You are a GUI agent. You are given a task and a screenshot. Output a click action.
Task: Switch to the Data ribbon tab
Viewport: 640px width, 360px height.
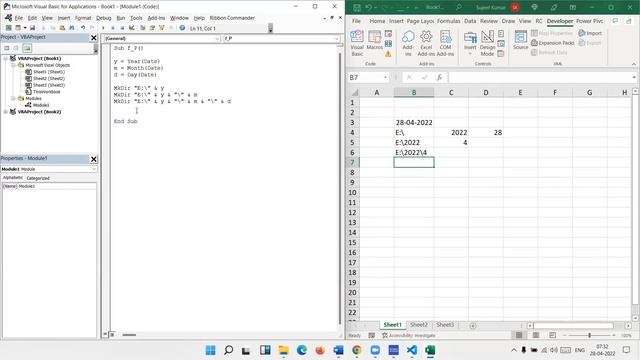pos(470,21)
